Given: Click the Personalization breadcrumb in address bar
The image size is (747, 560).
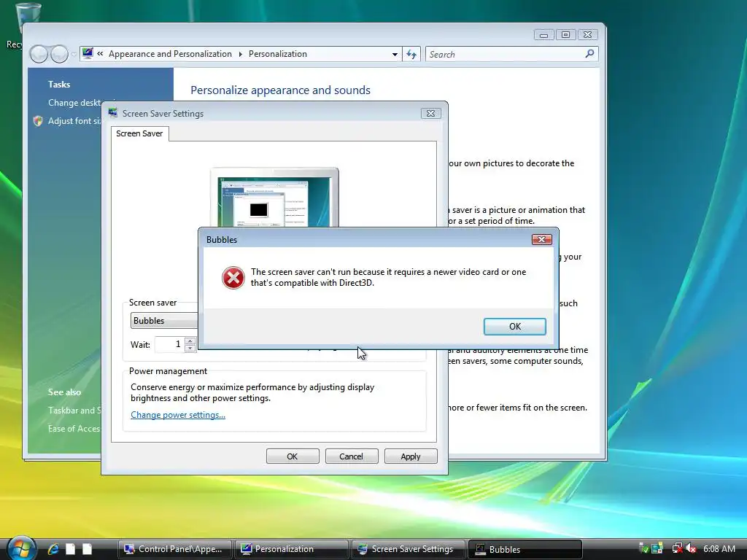Looking at the screenshot, I should click(x=278, y=54).
